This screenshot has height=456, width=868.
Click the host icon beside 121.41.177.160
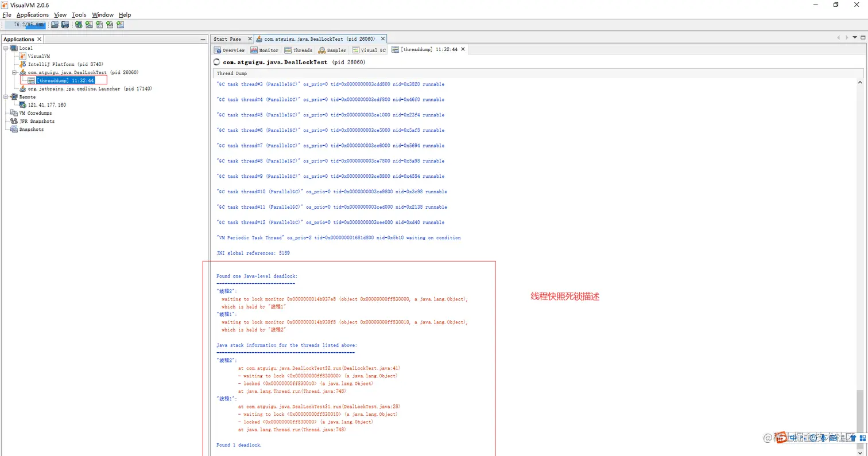tap(23, 105)
